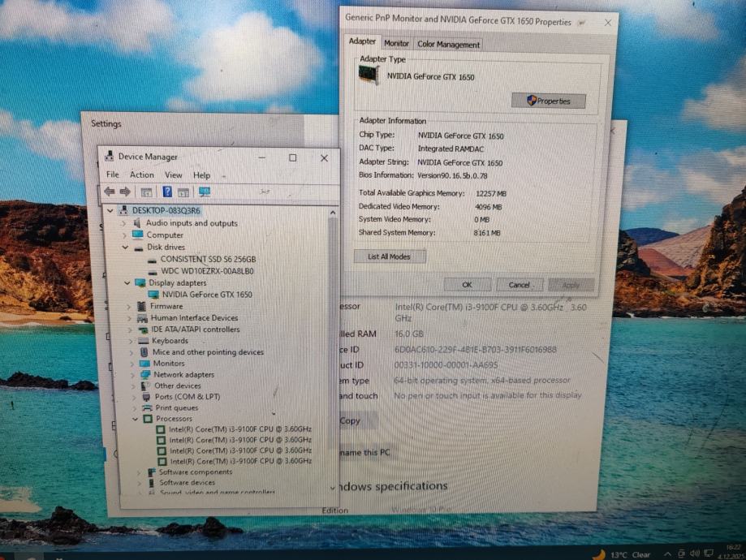Click the installed RAM value 16.0 GB
746x560 pixels.
[x=409, y=334]
